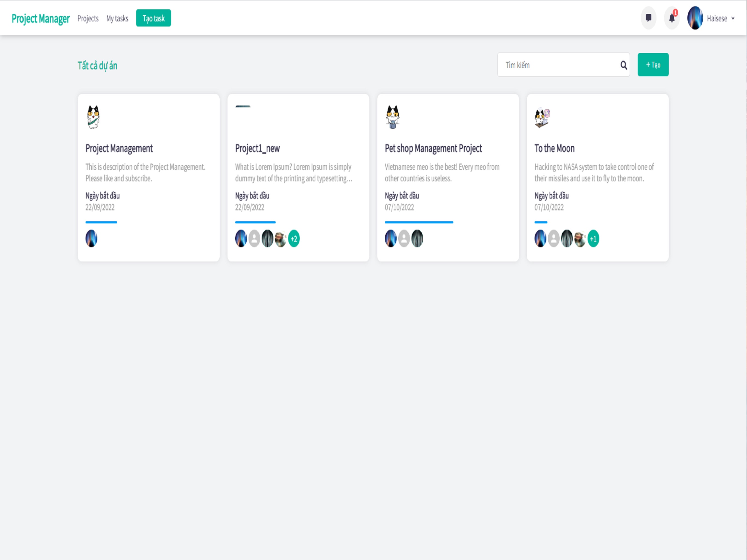This screenshot has height=560, width=747.
Task: Select the My tasks menu tab
Action: [x=117, y=18]
